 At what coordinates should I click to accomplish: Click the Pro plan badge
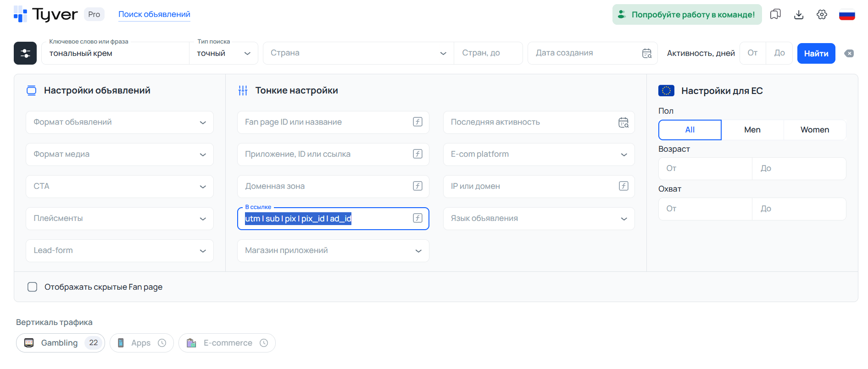tap(94, 14)
